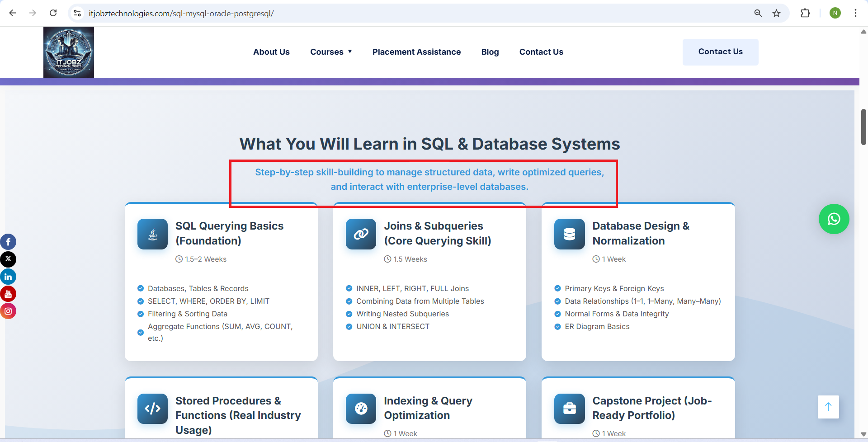Open the Chrome profile avatar menu
This screenshot has height=442, width=868.
[835, 13]
